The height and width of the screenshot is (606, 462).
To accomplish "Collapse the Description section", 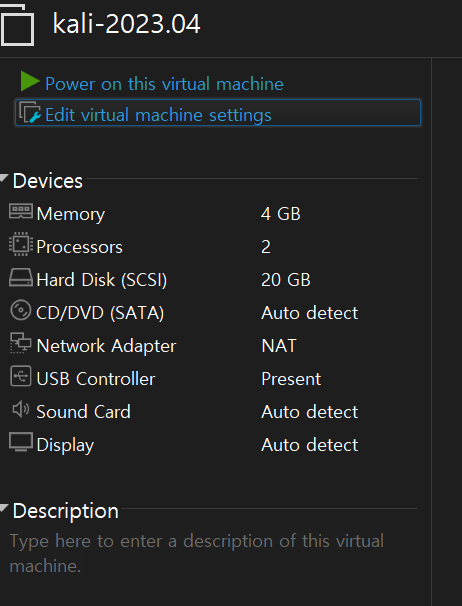I will 4,507.
